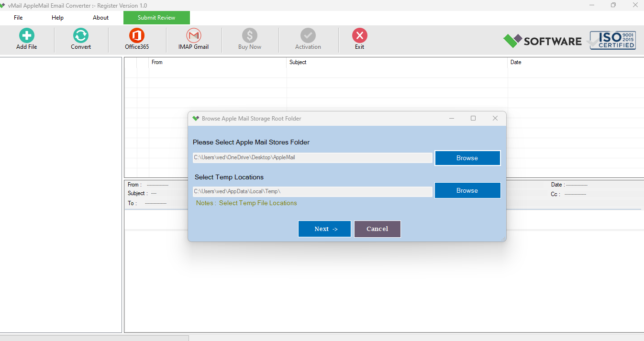644x341 pixels.
Task: Click the Temp Locations path field
Action: tap(312, 191)
